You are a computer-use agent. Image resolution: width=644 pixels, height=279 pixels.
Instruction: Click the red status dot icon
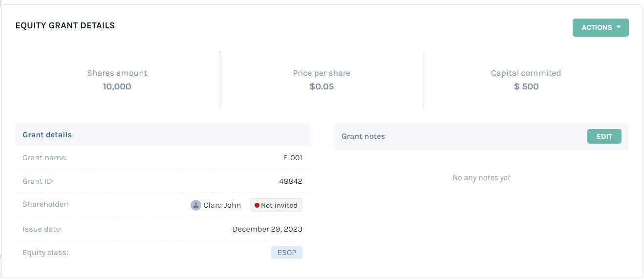[x=257, y=205]
